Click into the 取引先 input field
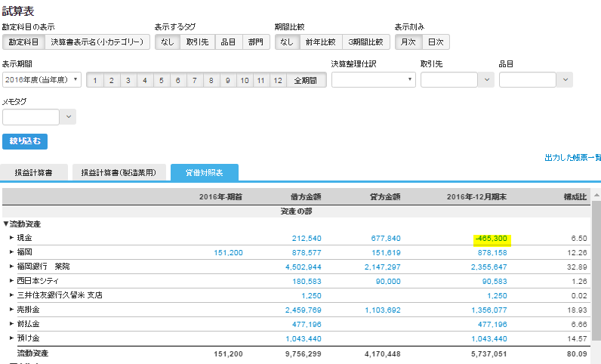Viewport: 601px width, 364px height. point(448,80)
